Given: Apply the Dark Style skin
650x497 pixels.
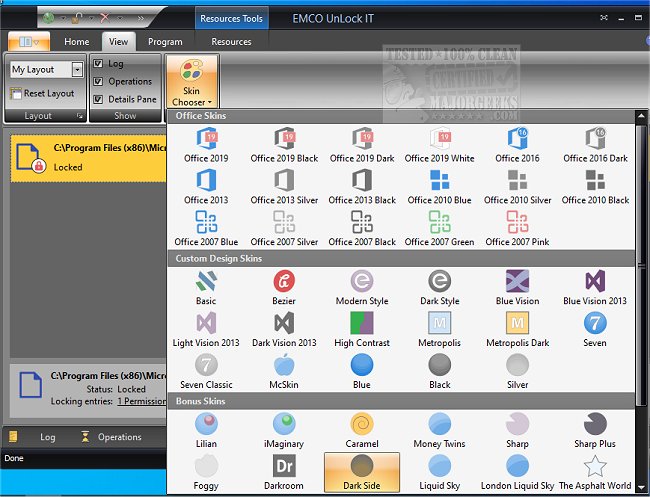Looking at the screenshot, I should point(439,288).
